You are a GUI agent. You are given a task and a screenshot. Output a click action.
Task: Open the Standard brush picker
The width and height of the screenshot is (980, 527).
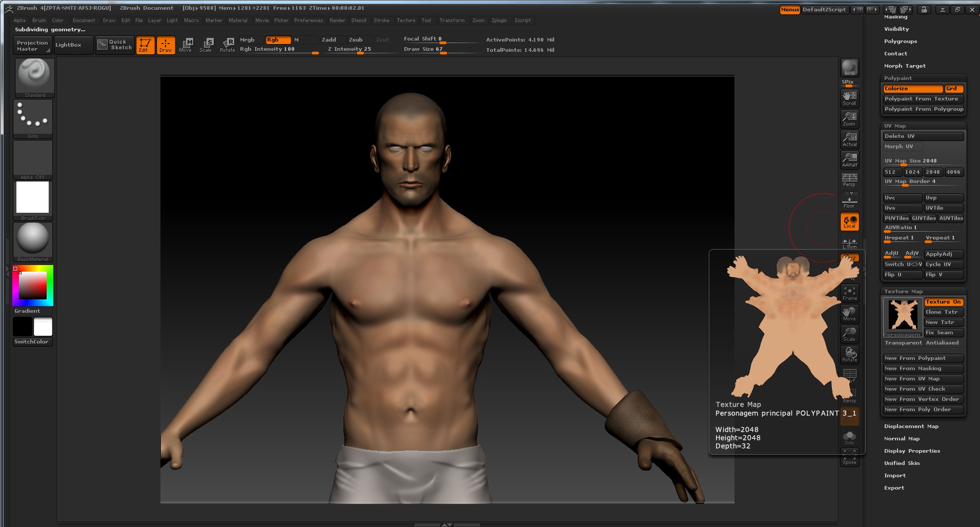tap(34, 77)
